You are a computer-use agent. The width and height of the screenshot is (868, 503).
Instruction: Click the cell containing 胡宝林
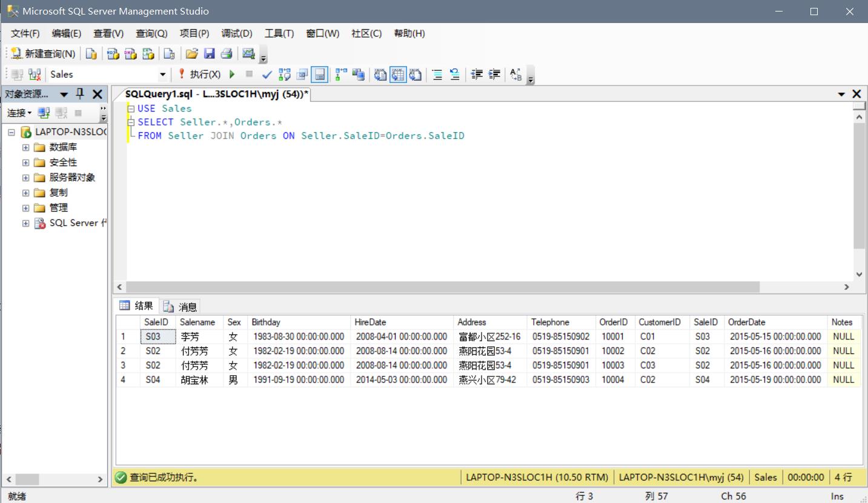pos(200,380)
